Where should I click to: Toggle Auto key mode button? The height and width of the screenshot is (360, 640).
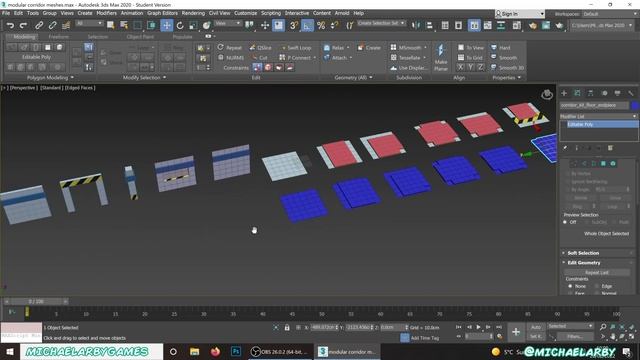536,327
